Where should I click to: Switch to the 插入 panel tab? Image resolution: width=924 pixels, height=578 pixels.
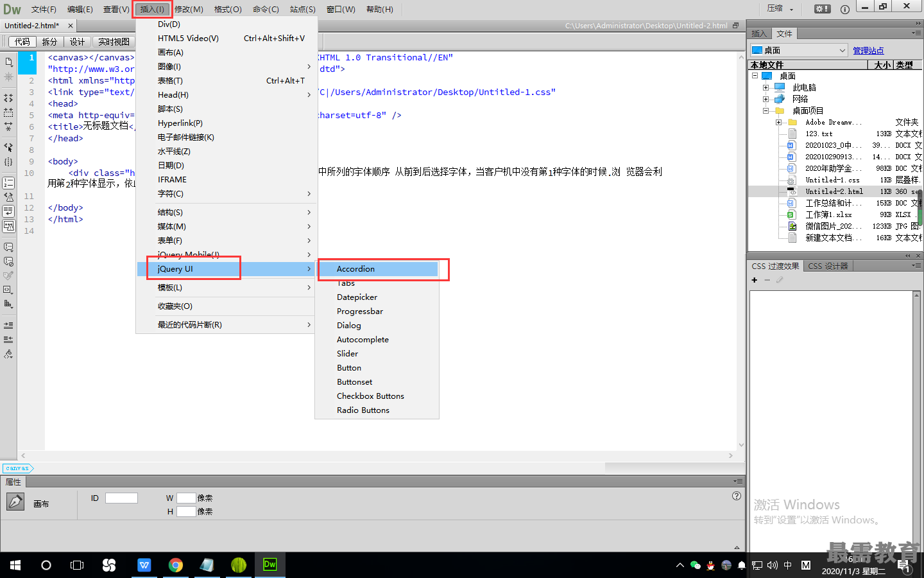759,33
